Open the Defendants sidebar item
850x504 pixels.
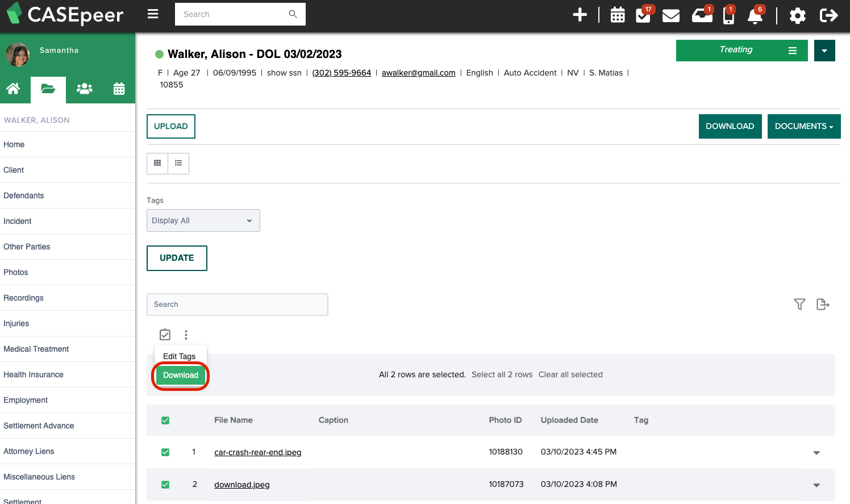[x=68, y=195]
